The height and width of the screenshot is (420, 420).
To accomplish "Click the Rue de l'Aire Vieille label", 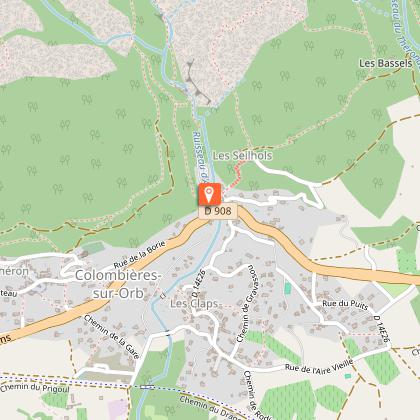I will pos(319,366).
